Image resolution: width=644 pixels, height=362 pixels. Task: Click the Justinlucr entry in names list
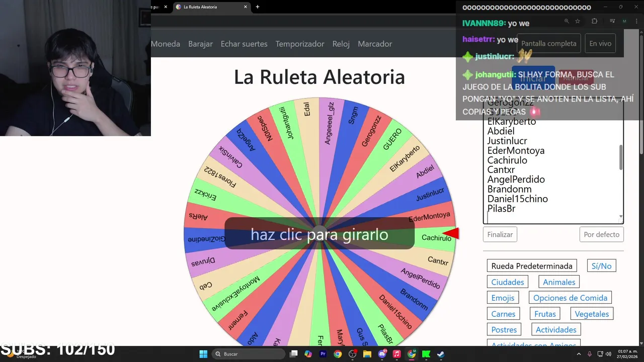(x=507, y=141)
